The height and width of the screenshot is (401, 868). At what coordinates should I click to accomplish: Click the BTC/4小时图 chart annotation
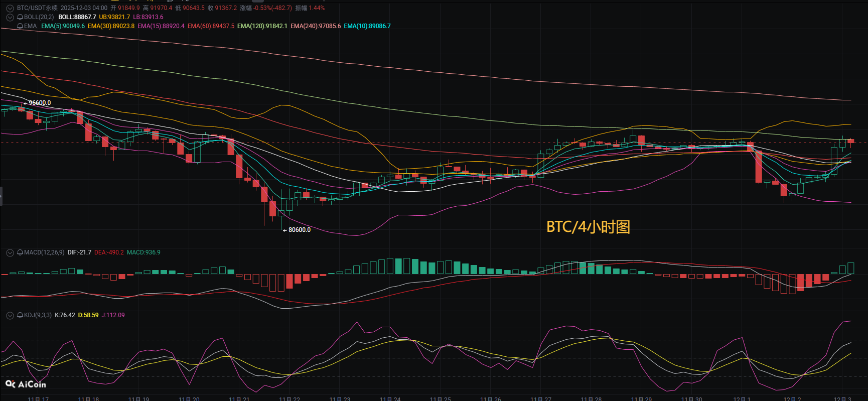[588, 227]
